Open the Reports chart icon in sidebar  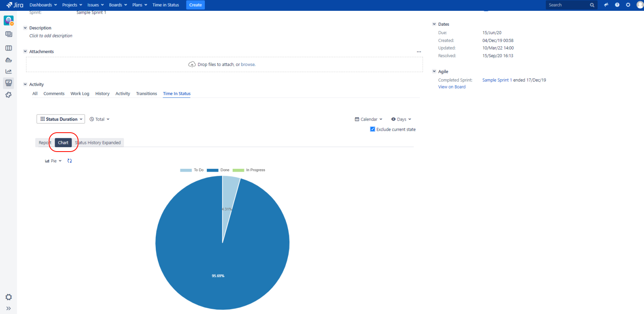8,72
